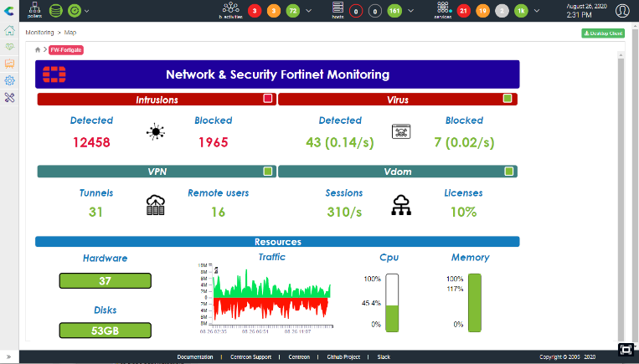The width and height of the screenshot is (639, 364).
Task: Expand the services dropdown chevron
Action: pyautogui.click(x=537, y=11)
